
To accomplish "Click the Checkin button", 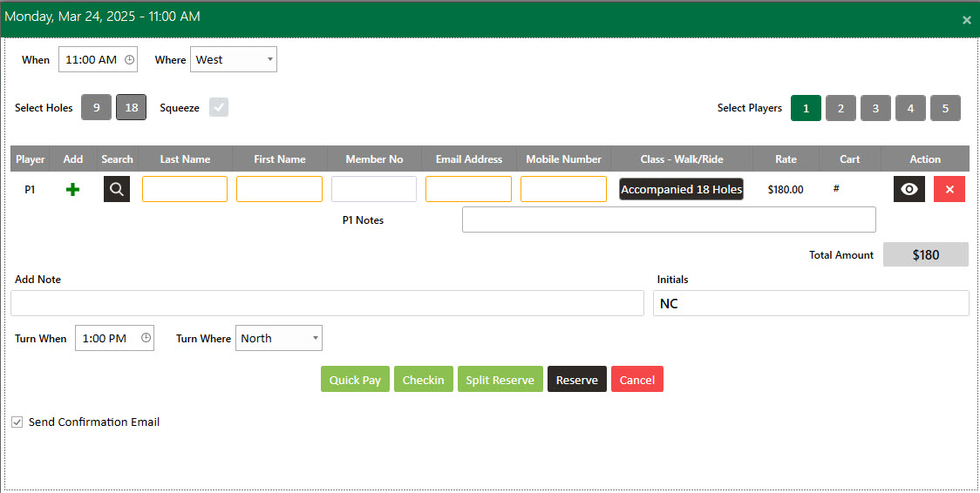I will [x=423, y=380].
